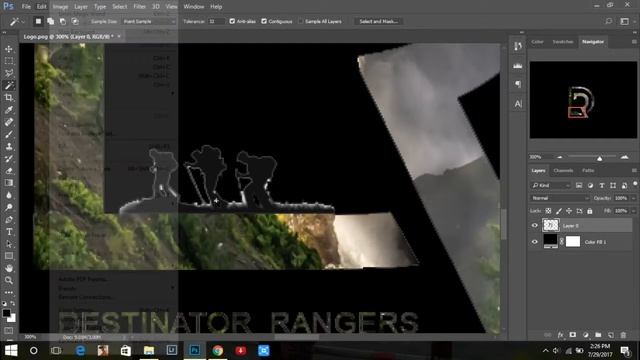
Task: Click the Tolerance input field
Action: pyautogui.click(x=217, y=21)
